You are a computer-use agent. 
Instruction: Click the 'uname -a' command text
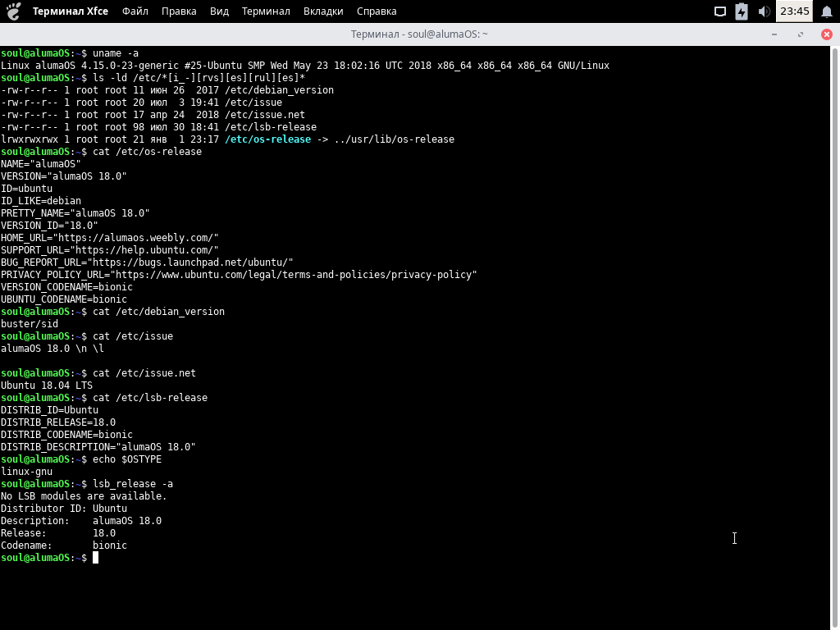click(x=115, y=53)
